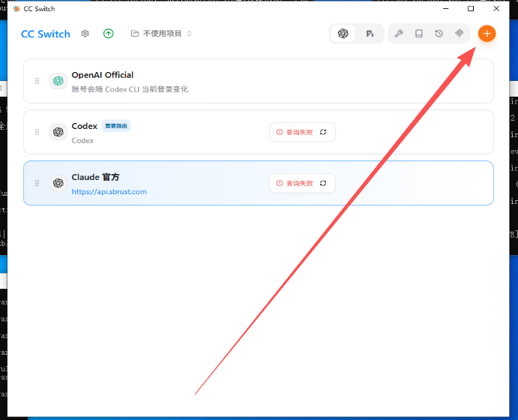This screenshot has width=518, height=420.
Task: Open the book icon in toolbar
Action: tap(419, 34)
